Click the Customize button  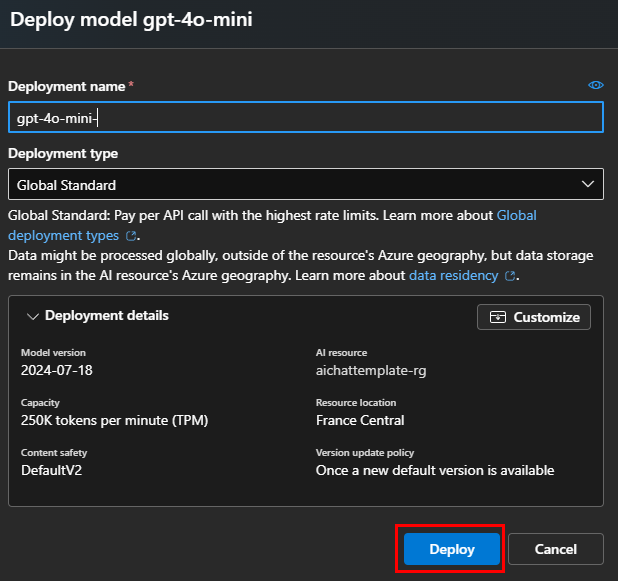pyautogui.click(x=534, y=317)
